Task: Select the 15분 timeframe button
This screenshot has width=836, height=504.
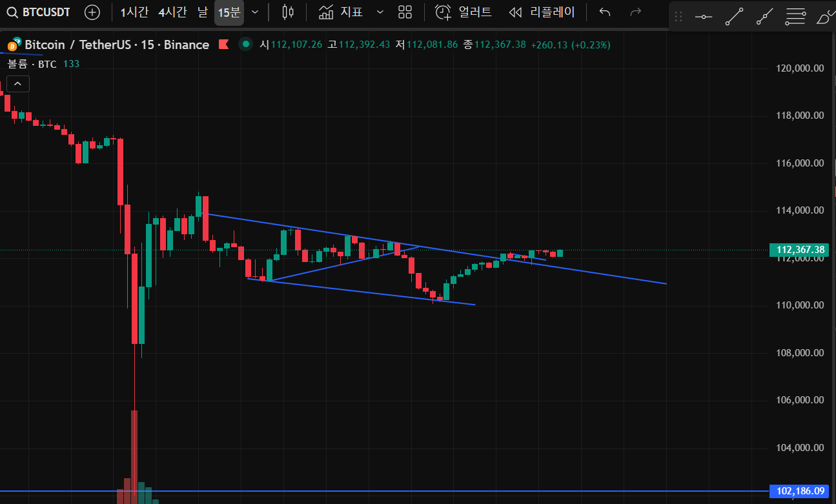Action: pos(229,12)
